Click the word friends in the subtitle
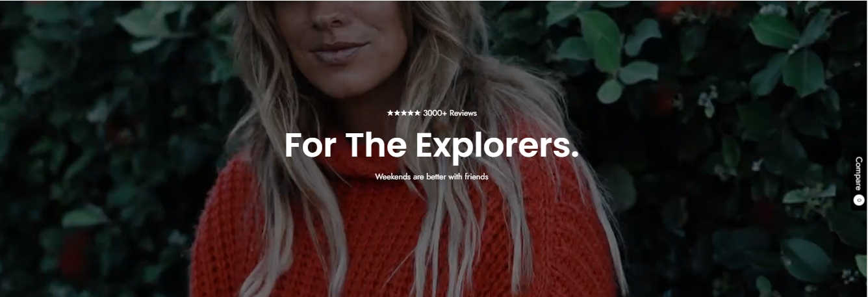 coord(476,176)
